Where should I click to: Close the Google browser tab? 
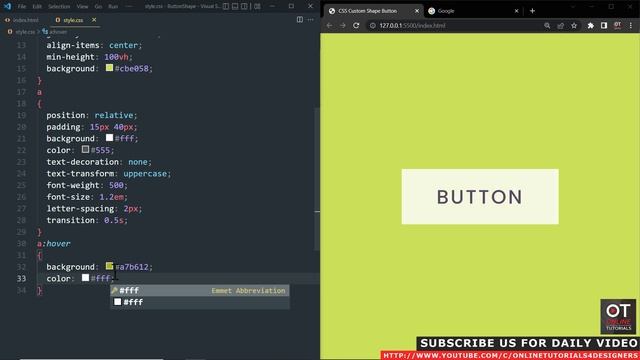point(516,11)
